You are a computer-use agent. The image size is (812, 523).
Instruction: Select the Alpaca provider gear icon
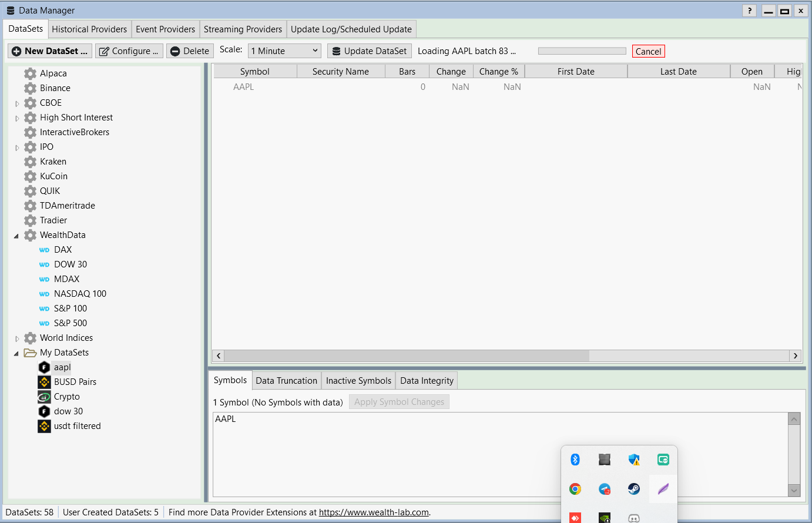tap(30, 73)
